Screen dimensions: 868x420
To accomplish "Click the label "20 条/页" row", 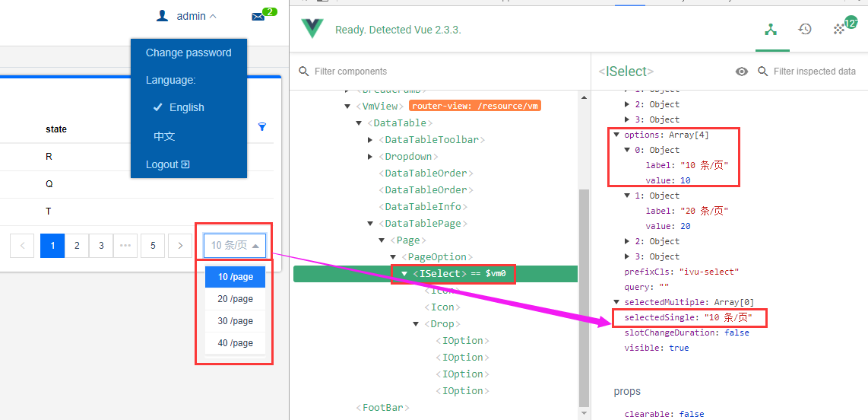I will coord(686,211).
